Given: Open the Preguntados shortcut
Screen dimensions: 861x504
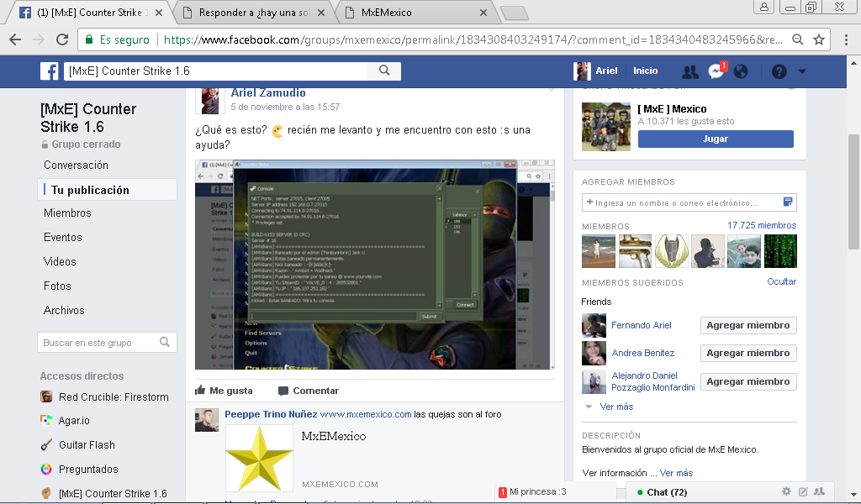Looking at the screenshot, I should click(79, 469).
